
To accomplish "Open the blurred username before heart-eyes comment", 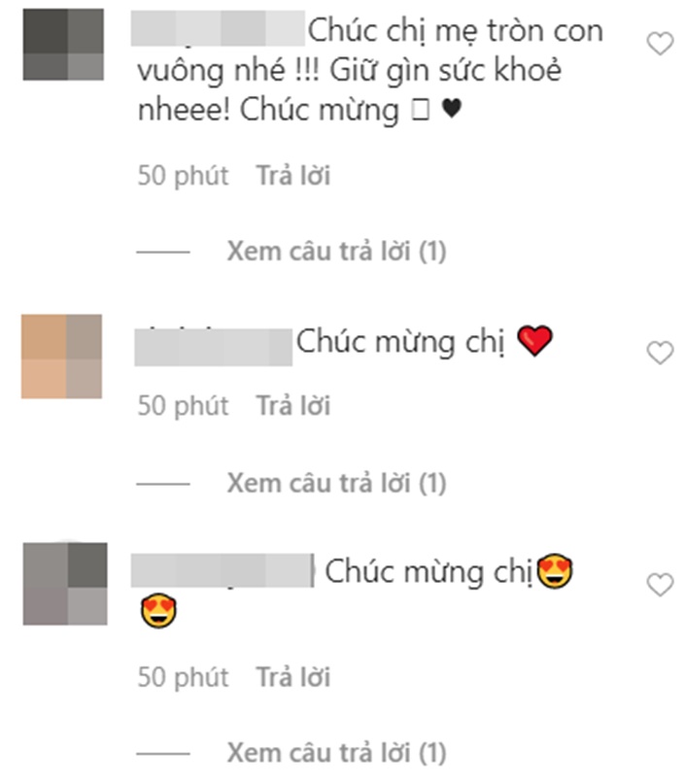I will pos(223,570).
